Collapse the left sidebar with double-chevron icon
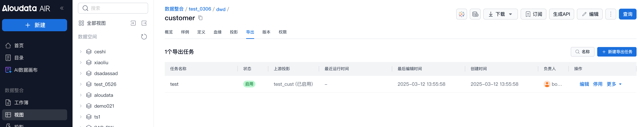 tap(62, 8)
